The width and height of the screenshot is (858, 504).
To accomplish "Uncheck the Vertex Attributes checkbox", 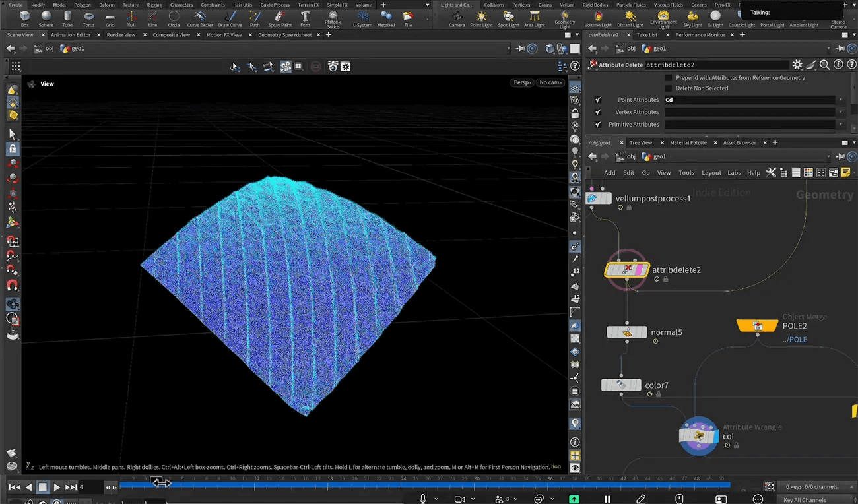I will 598,111.
